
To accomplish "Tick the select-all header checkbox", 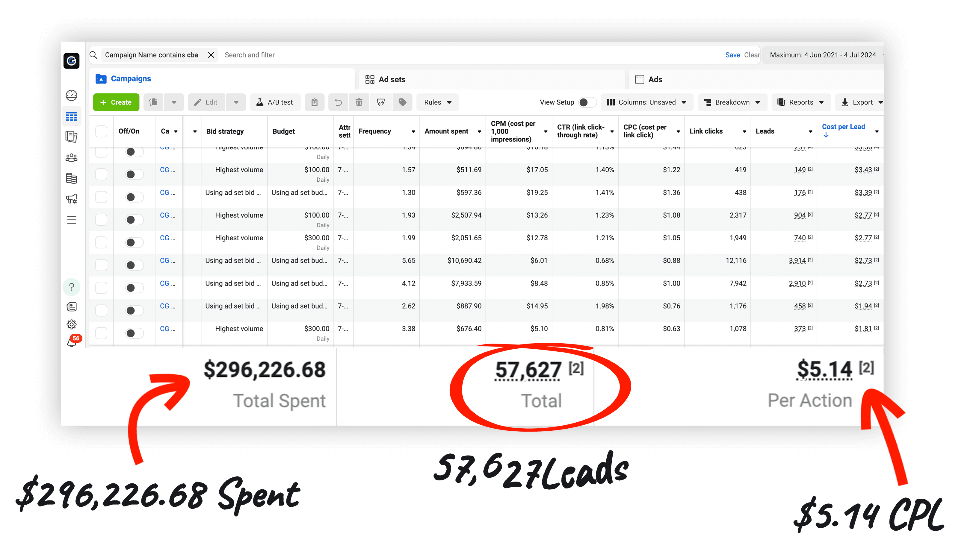I will 101,131.
